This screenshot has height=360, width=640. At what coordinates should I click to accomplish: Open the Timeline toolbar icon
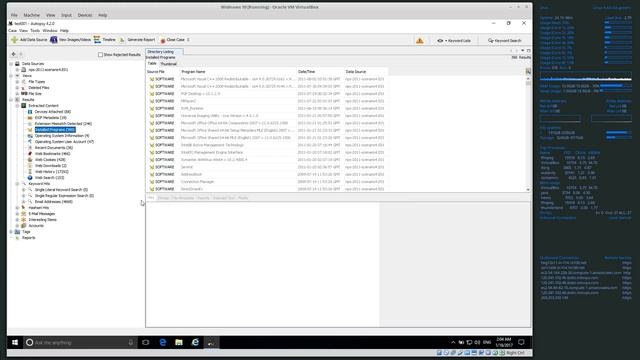pyautogui.click(x=97, y=40)
